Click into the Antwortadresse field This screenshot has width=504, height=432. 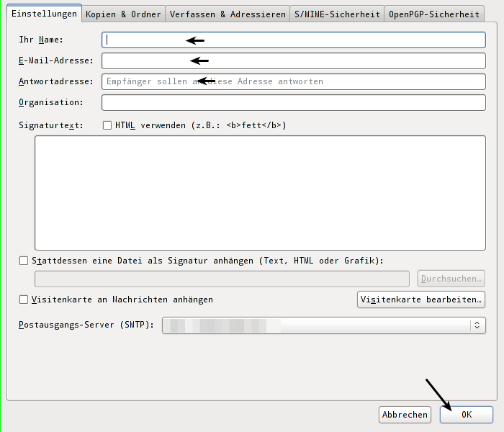[x=294, y=81]
